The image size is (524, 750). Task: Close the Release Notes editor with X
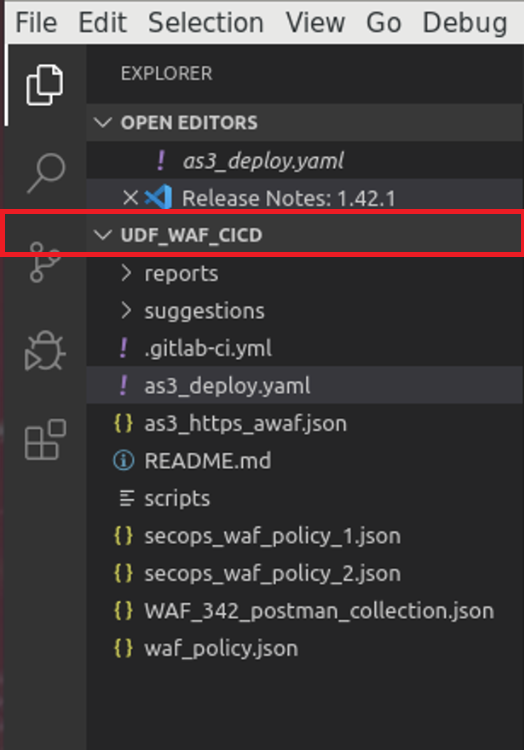pyautogui.click(x=130, y=198)
